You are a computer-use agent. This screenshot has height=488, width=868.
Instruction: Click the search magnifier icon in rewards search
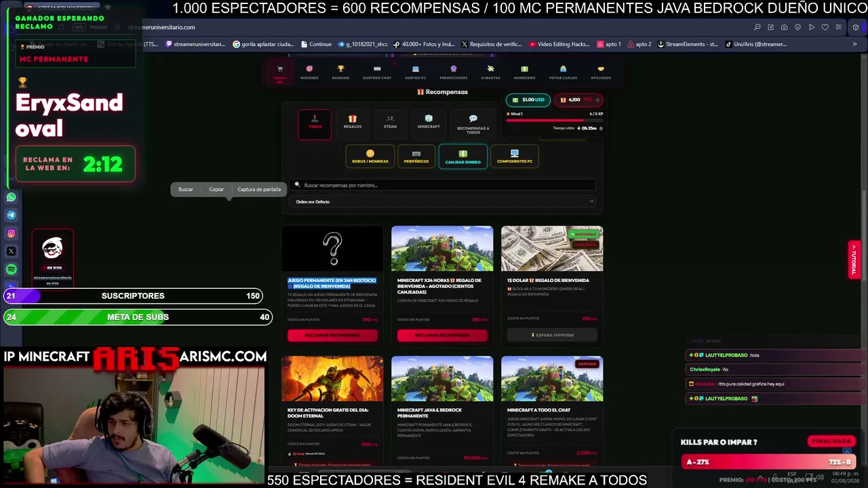pyautogui.click(x=297, y=185)
